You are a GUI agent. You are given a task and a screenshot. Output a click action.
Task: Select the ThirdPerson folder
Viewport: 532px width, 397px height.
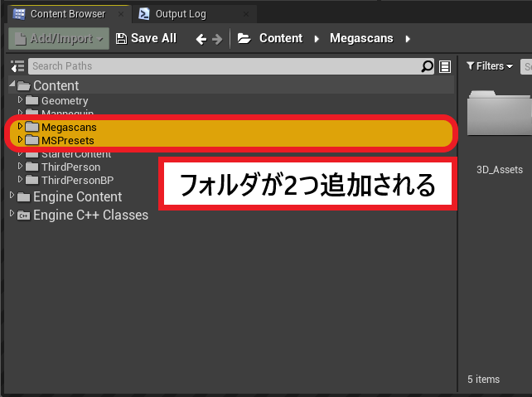tap(71, 167)
